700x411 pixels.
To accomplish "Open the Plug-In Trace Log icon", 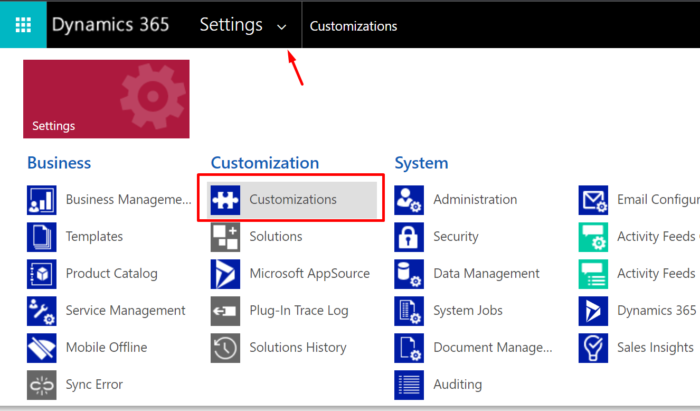I will 226,311.
